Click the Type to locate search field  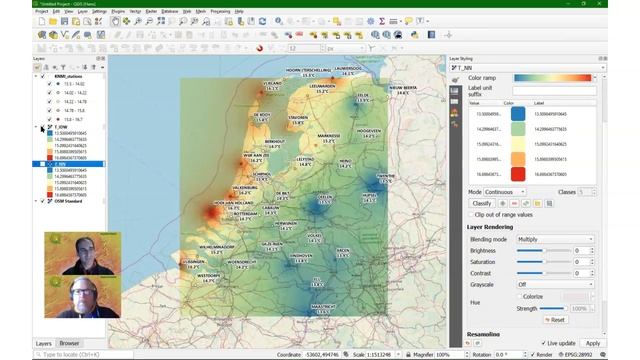pos(84,355)
